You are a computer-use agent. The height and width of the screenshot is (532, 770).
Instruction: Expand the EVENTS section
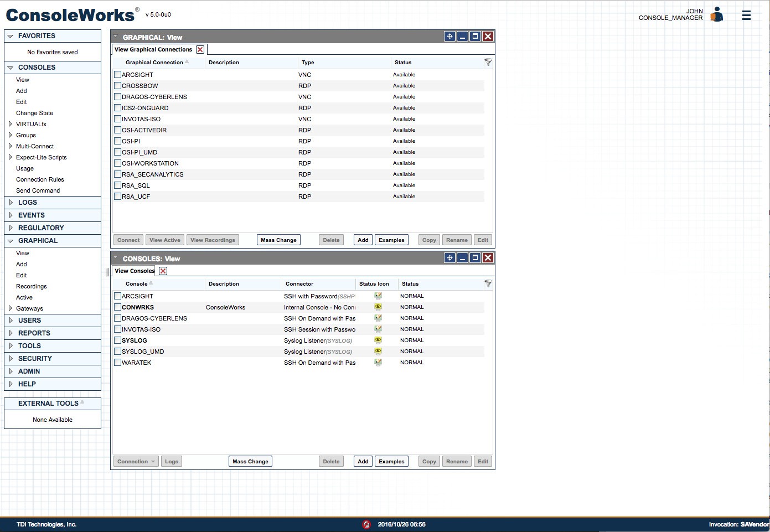pyautogui.click(x=11, y=215)
